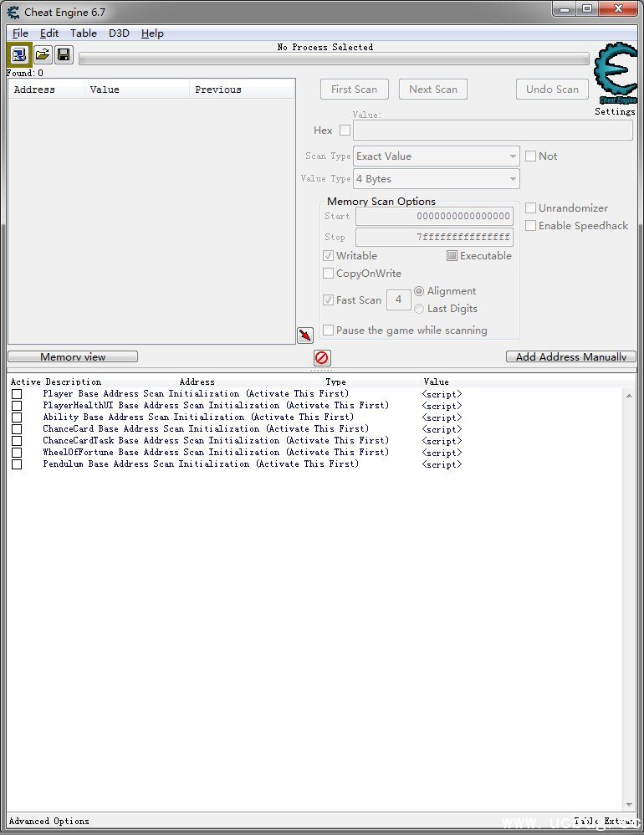Click the scan Value input field
644x835 pixels.
493,130
